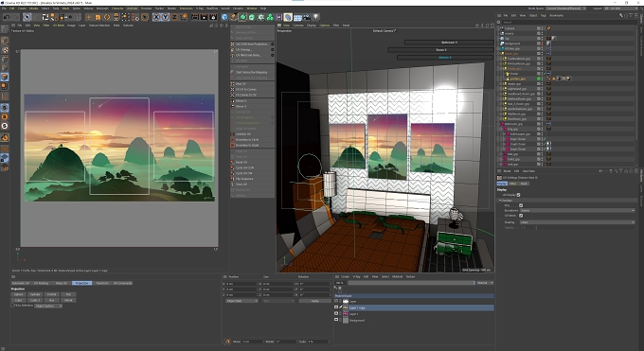The height and width of the screenshot is (351, 644).
Task: Adjust the layer opacity slider
Action: pyautogui.click(x=412, y=283)
